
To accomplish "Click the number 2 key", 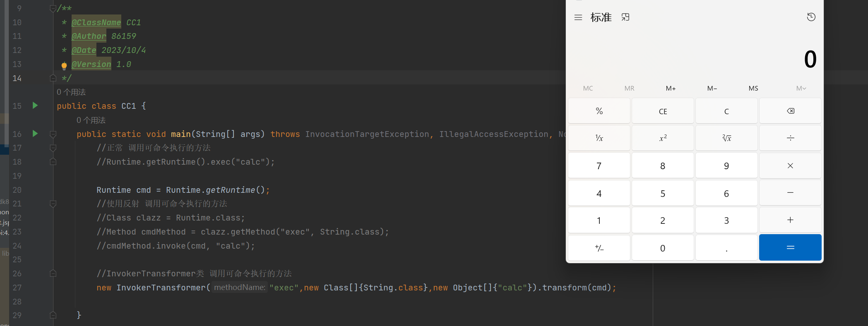I will coord(663,220).
